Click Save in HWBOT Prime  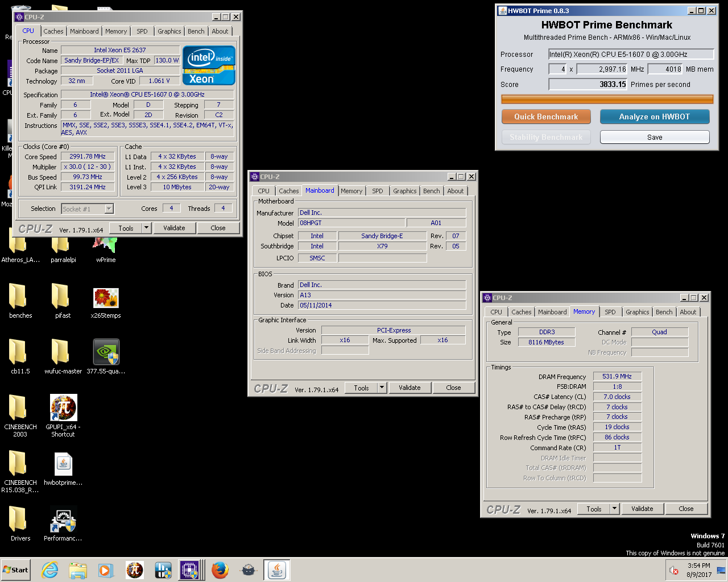point(655,137)
